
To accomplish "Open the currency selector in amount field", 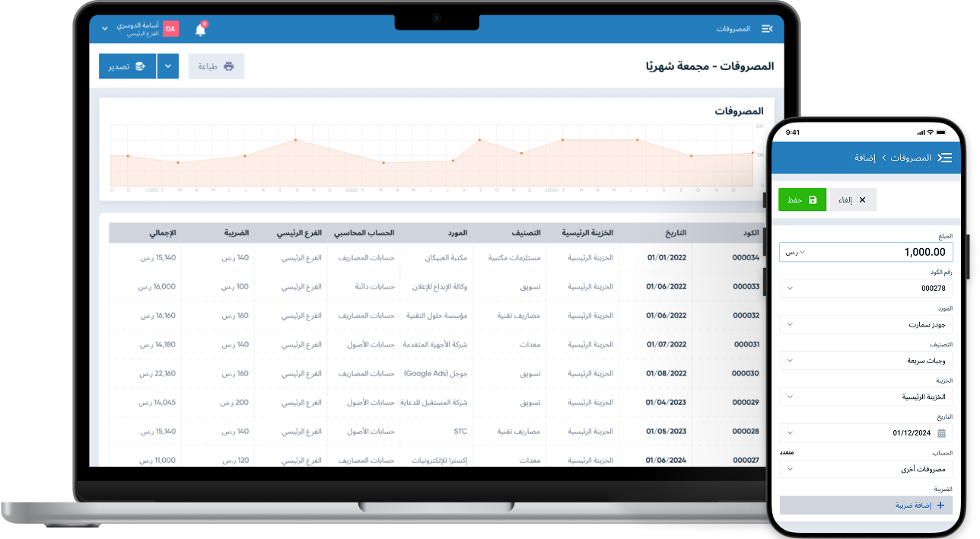I will [796, 252].
